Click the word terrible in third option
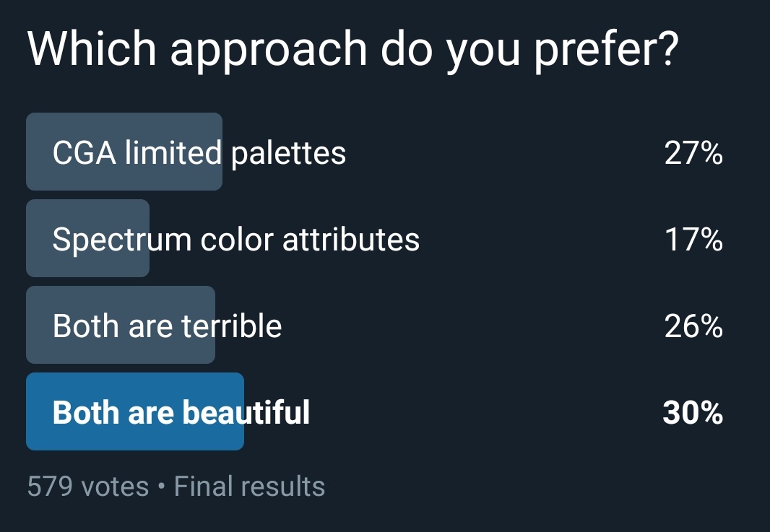This screenshot has width=770, height=532. (232, 326)
